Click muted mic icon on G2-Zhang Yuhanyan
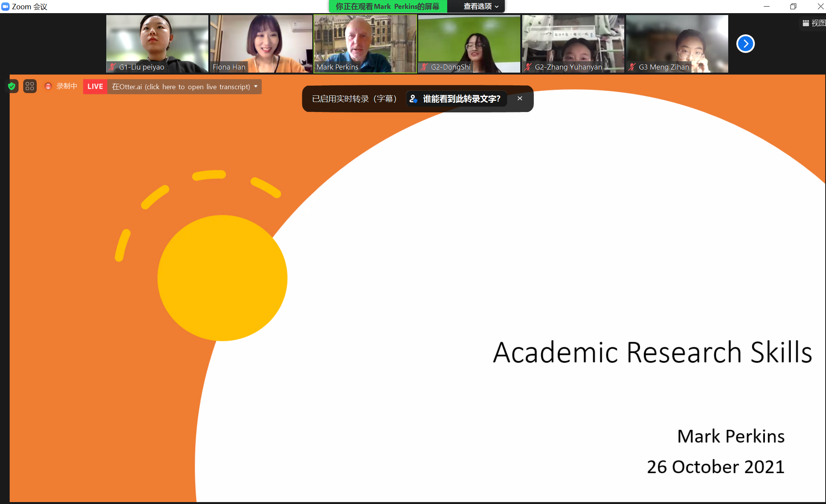Screen dimensions: 826x504 tap(528, 67)
